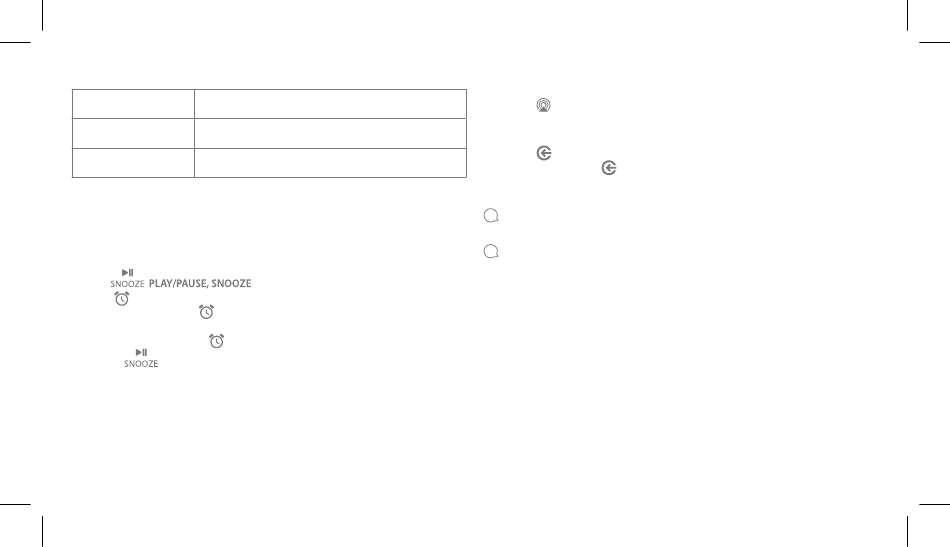Select the upper input source arrow icon

544,153
